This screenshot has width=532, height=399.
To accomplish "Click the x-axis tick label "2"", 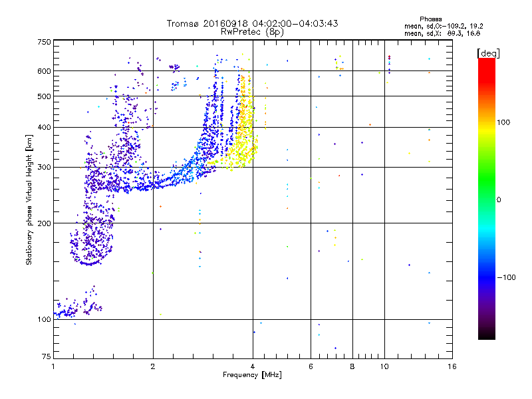I will click(x=153, y=366).
